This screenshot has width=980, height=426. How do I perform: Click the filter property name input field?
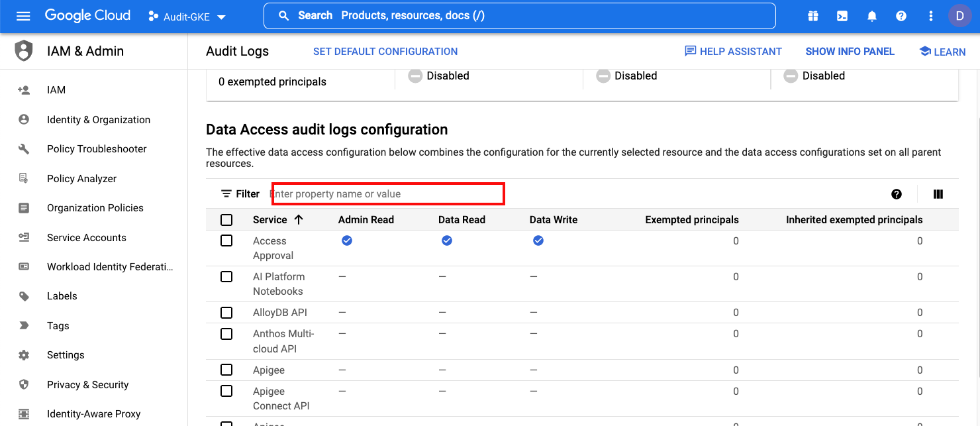coord(387,194)
